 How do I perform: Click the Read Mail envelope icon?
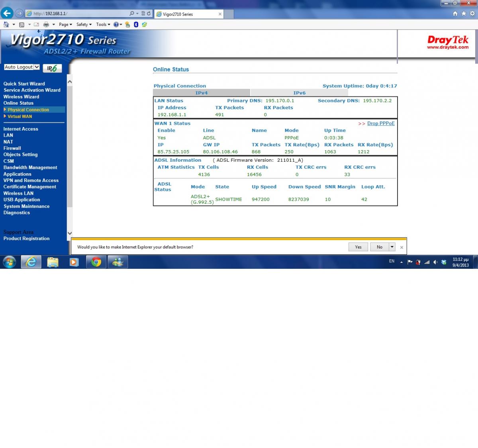tap(37, 24)
